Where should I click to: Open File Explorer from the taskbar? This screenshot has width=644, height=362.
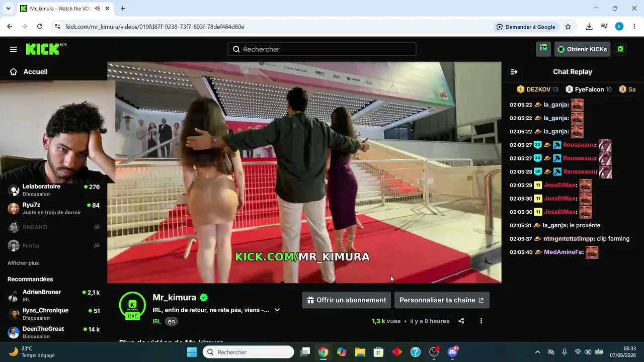360,352
